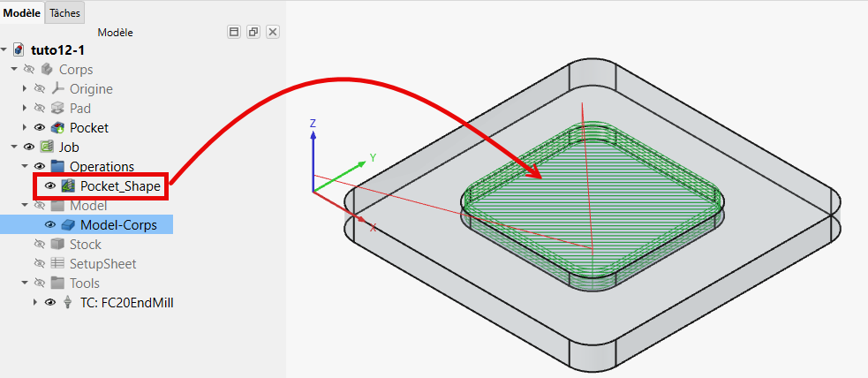Expand the TC: FC20EndMill item
The width and height of the screenshot is (868, 378).
click(x=36, y=302)
